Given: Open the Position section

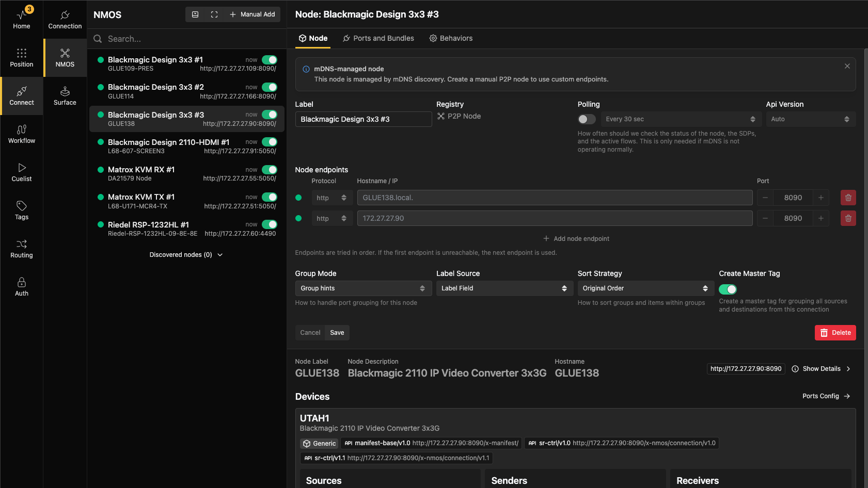Looking at the screenshot, I should point(22,58).
